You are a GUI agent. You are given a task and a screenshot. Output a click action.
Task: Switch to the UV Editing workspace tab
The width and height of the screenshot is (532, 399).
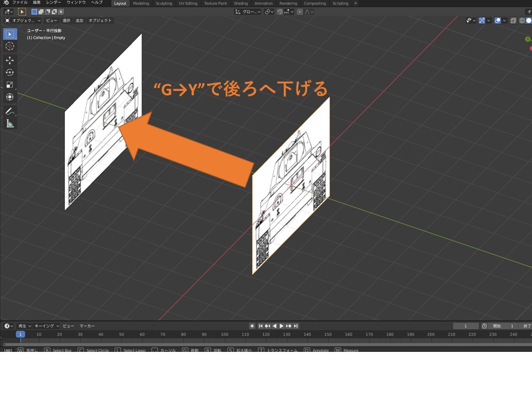pyautogui.click(x=188, y=3)
